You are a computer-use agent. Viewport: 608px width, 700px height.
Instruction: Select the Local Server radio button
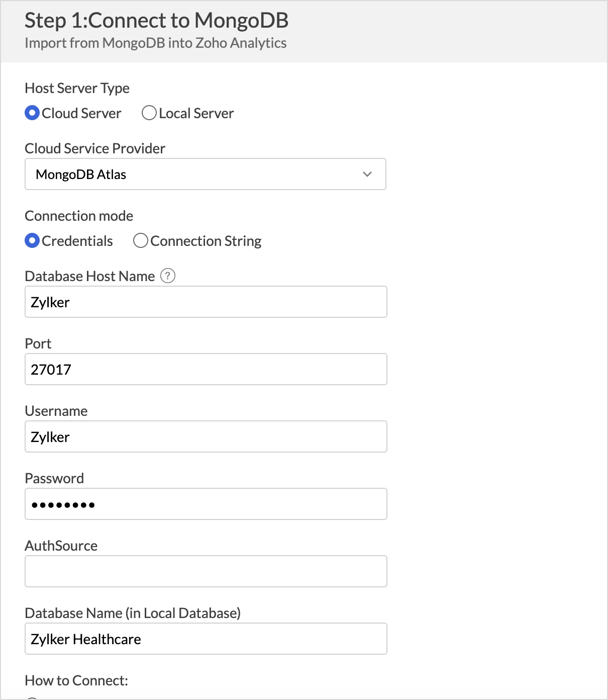click(x=149, y=113)
